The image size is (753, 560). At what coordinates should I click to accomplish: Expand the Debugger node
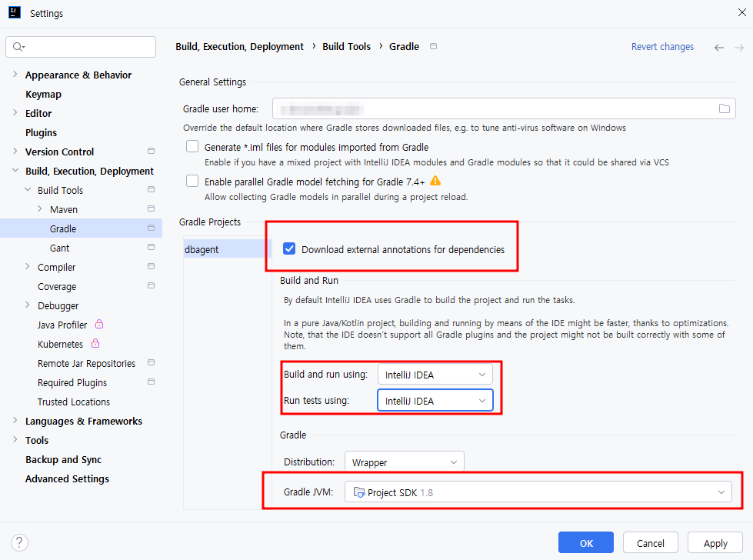click(x=28, y=305)
